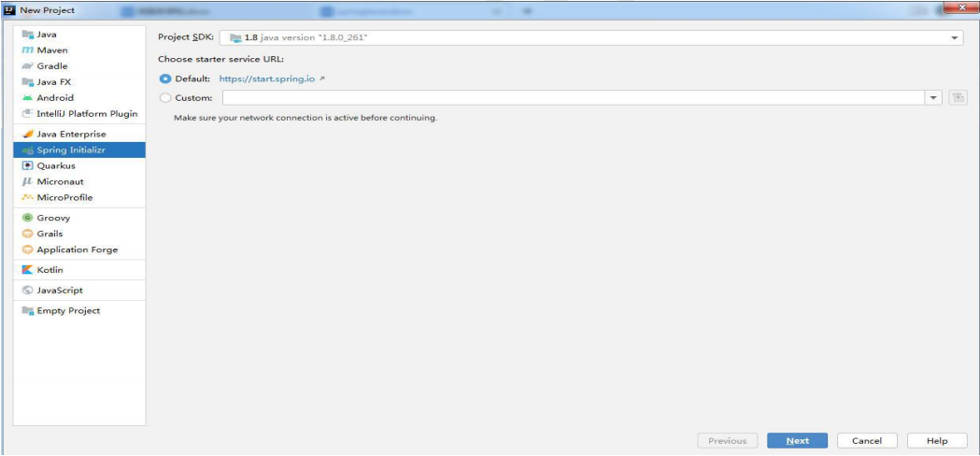Click the Application Forge icon

click(27, 249)
